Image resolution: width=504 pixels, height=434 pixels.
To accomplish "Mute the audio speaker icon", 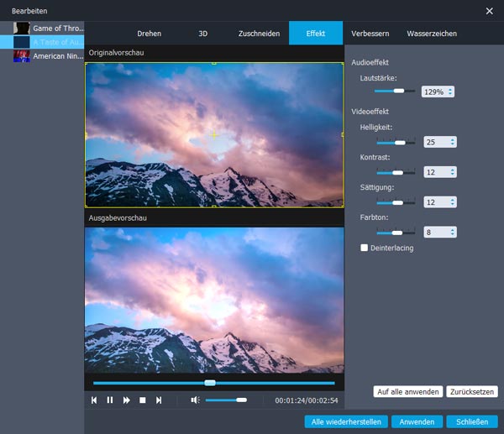I will (195, 400).
